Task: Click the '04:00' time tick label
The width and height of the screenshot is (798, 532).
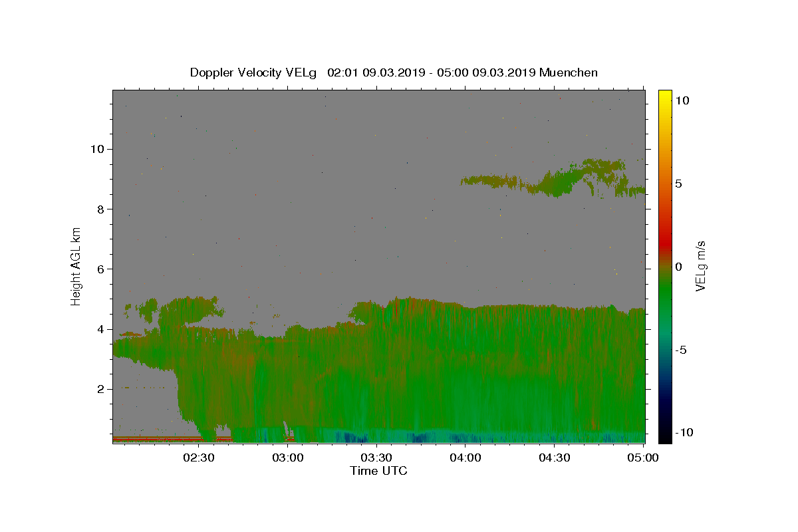Action: point(465,458)
